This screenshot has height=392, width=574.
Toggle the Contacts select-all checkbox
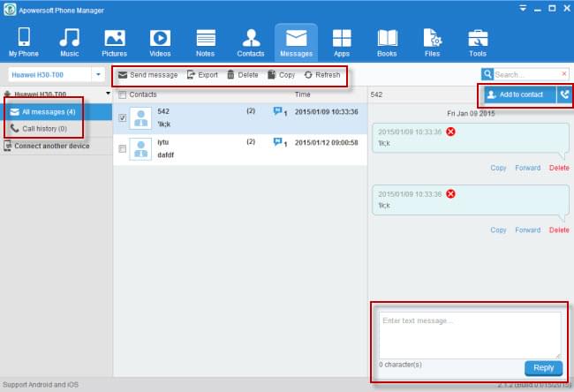pyautogui.click(x=123, y=94)
